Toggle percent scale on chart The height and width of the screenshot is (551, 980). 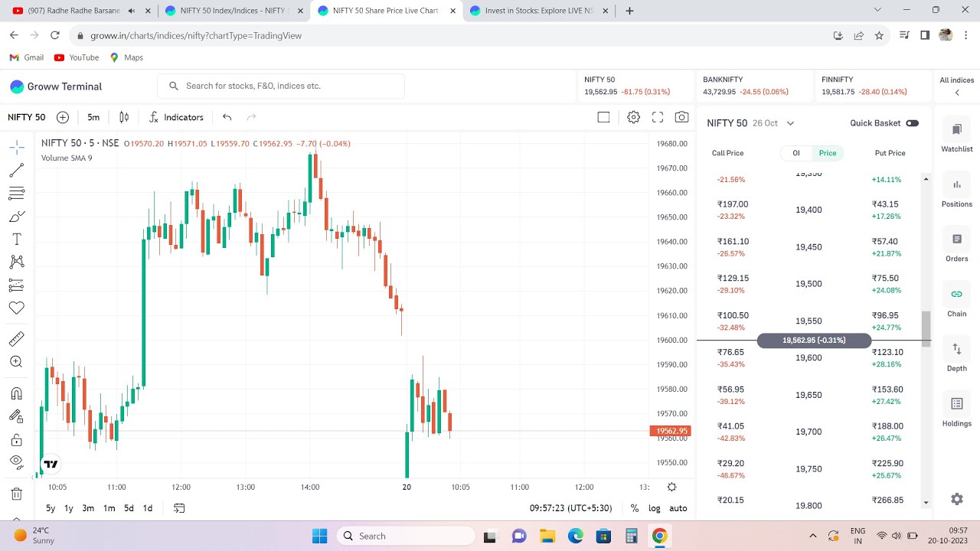click(x=635, y=508)
